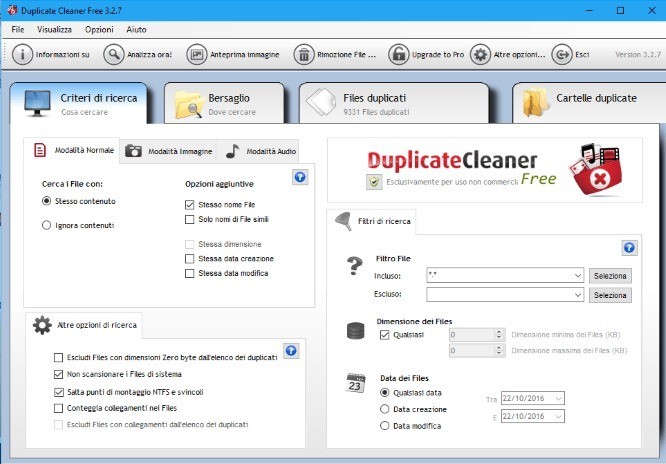Open the Informazioni su info icon
Screen dimensions: 666x464
[22, 54]
